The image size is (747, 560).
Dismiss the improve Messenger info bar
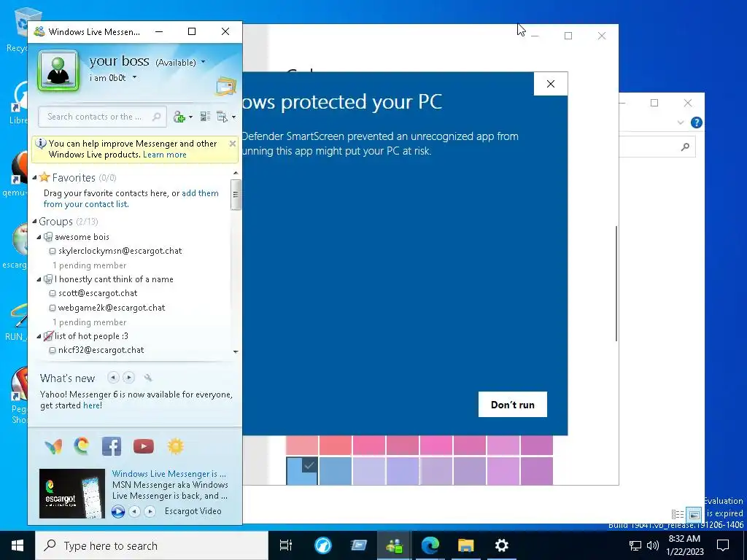(233, 144)
